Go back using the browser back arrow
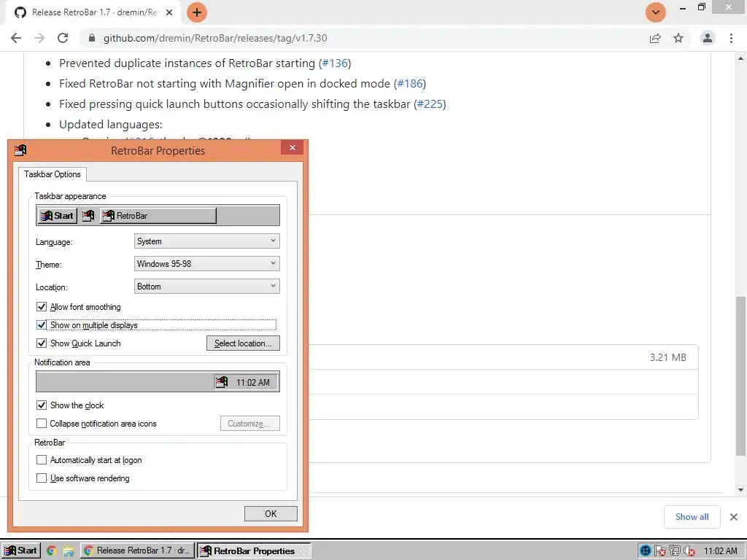Viewport: 747px width, 560px height. coord(16,38)
